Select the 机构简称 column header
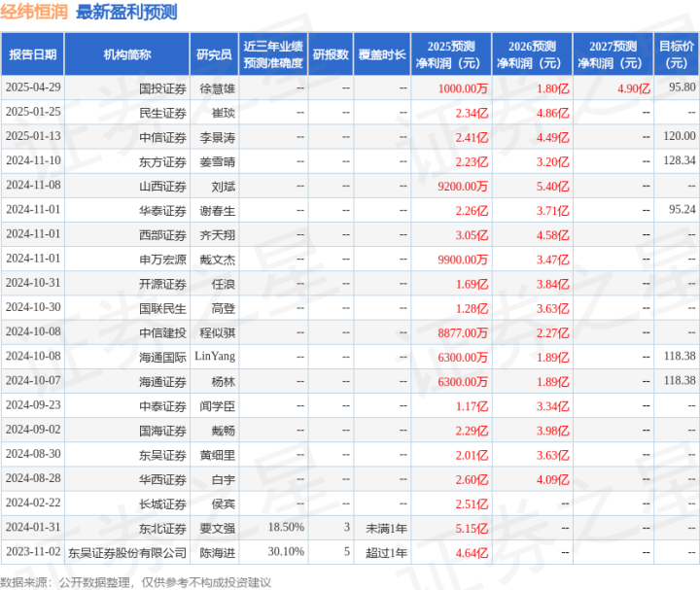Image resolution: width=700 pixels, height=590 pixels. (x=127, y=54)
